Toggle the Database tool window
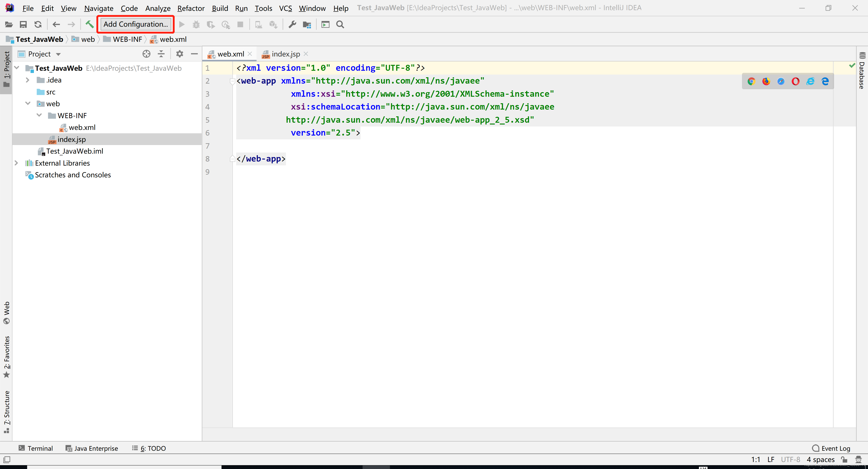Viewport: 868px width, 469px height. click(862, 70)
